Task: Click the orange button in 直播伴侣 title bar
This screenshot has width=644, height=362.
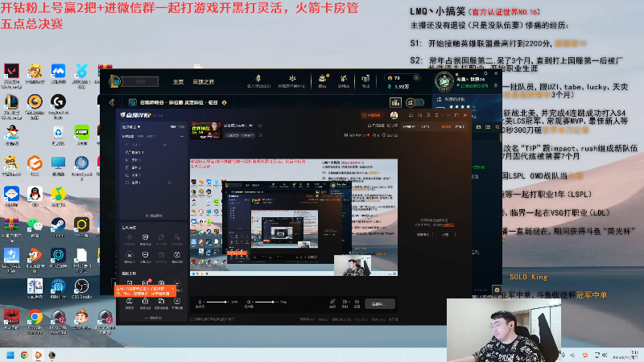Action: coord(371,115)
